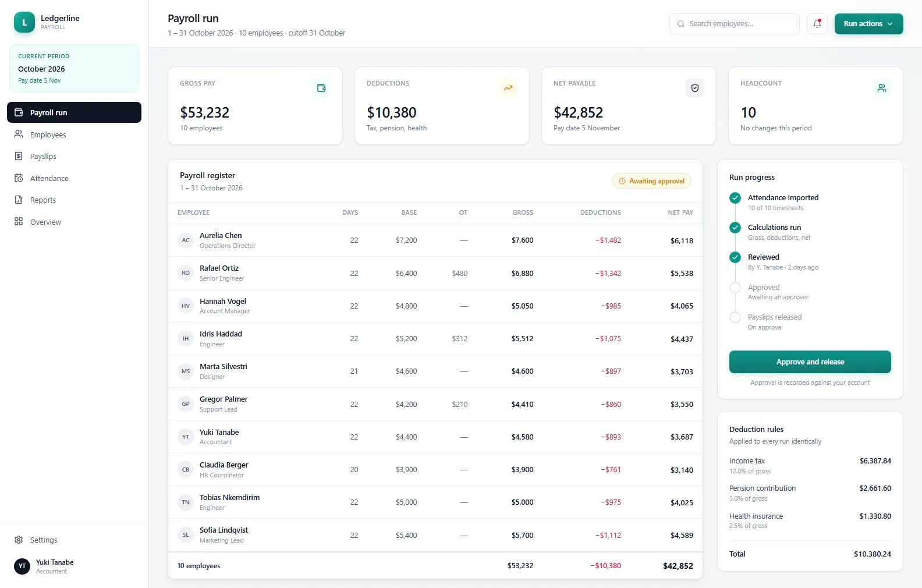Open Yuki Tanabe account profile

coord(74,566)
